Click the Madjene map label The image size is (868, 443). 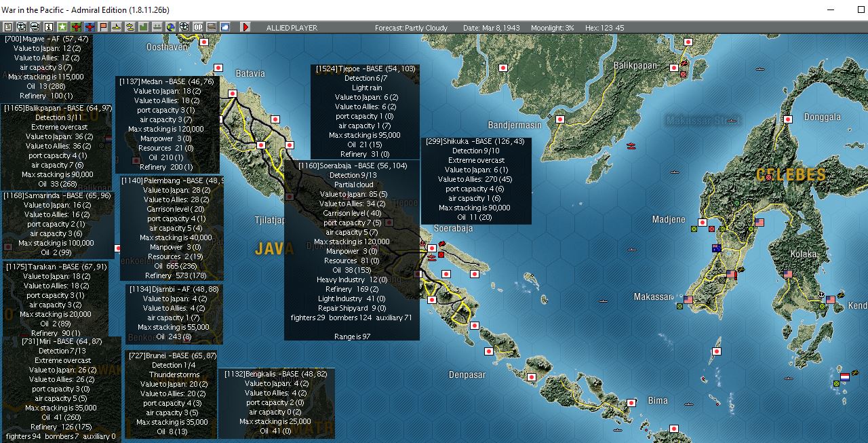coord(669,219)
